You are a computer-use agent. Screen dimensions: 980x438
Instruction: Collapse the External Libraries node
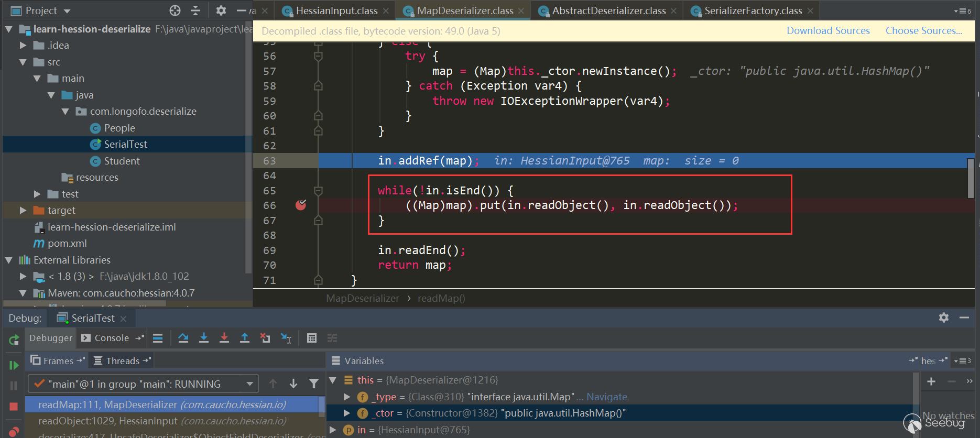(x=9, y=260)
